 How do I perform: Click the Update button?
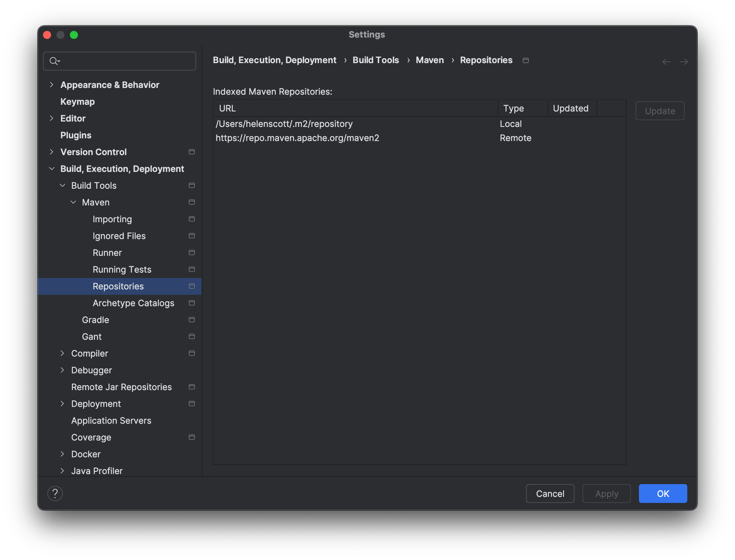(659, 111)
